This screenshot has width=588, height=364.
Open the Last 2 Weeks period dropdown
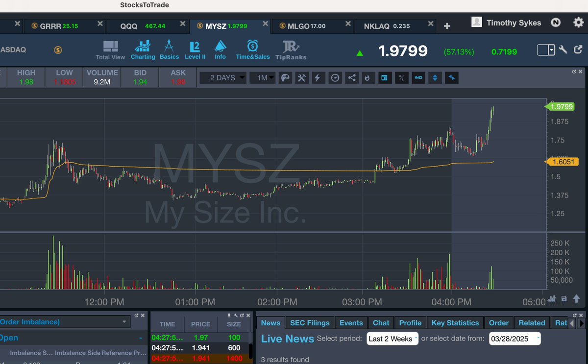(x=392, y=339)
